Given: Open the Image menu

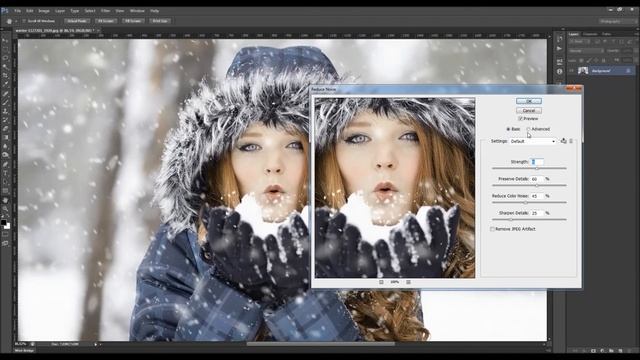Looking at the screenshot, I should [44, 11].
